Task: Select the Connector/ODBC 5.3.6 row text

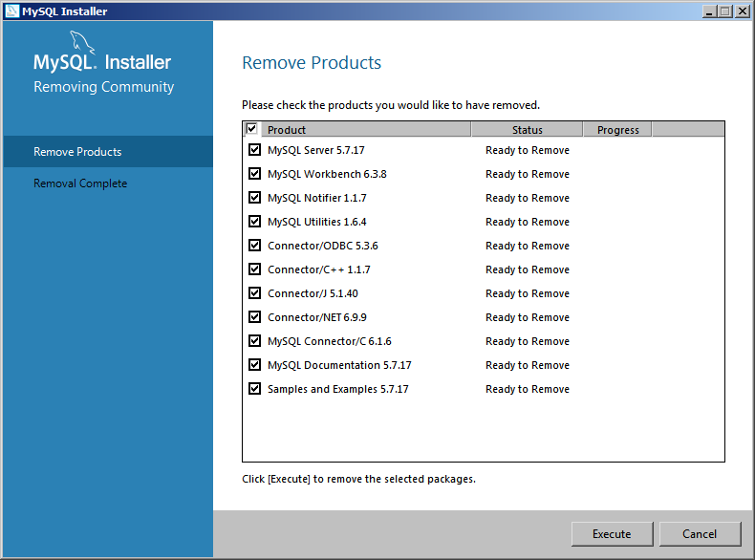Action: tap(323, 246)
